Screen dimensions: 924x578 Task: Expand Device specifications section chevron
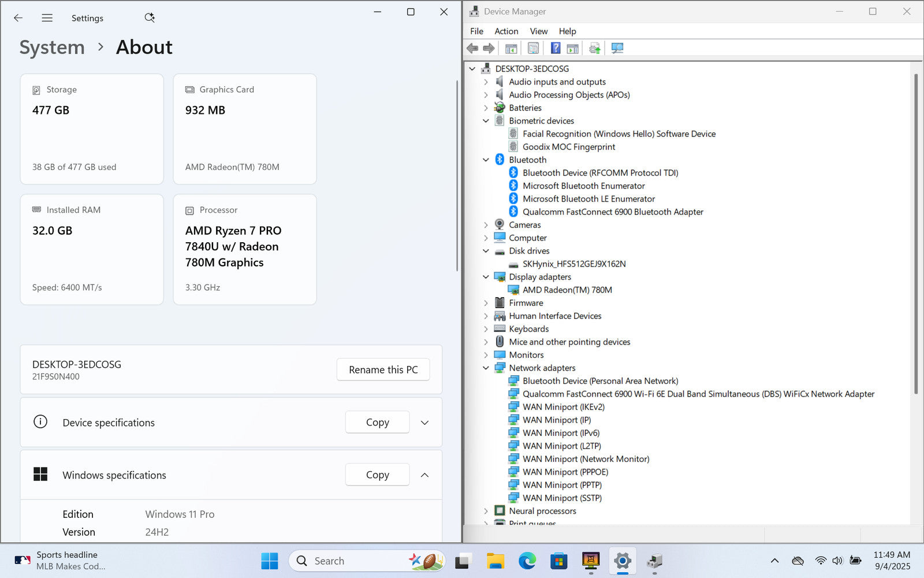point(424,423)
